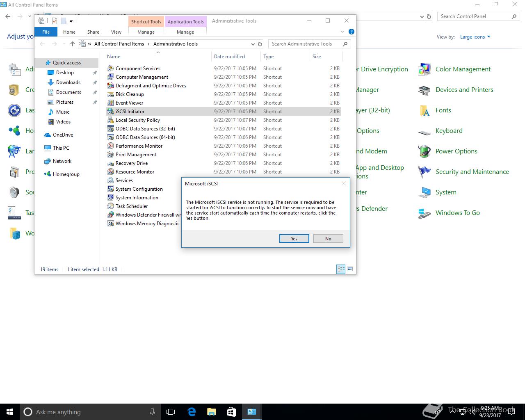Refresh the Administrative Tools folder
This screenshot has height=420, width=525.
pyautogui.click(x=260, y=44)
